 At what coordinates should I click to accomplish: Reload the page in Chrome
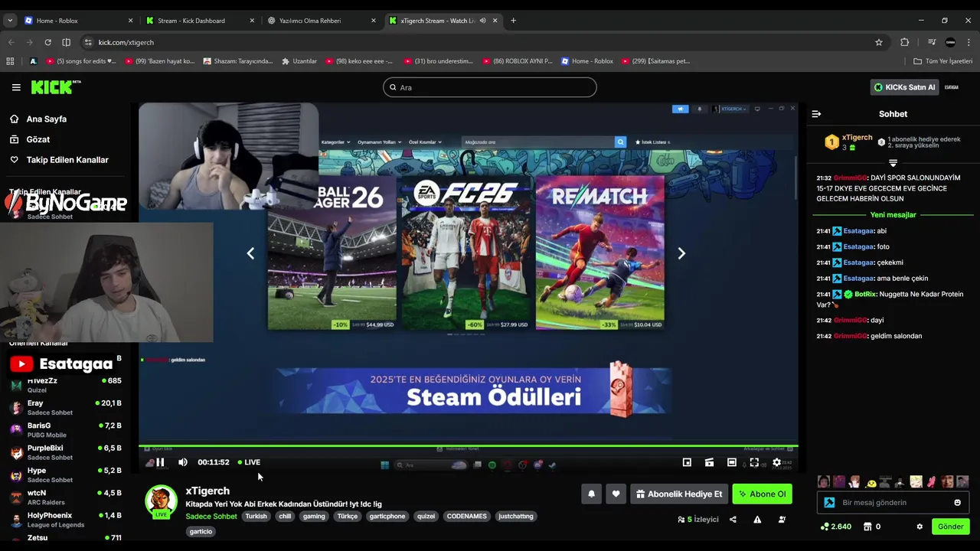(x=47, y=42)
